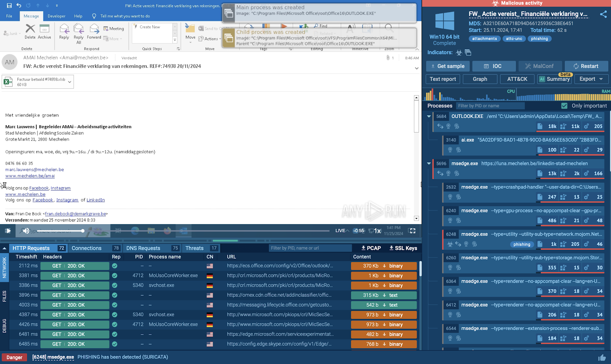Viewport: 611px width, 364px height.
Task: Click the network arrows icon under msedge.exe 5696
Action: pyautogui.click(x=440, y=173)
